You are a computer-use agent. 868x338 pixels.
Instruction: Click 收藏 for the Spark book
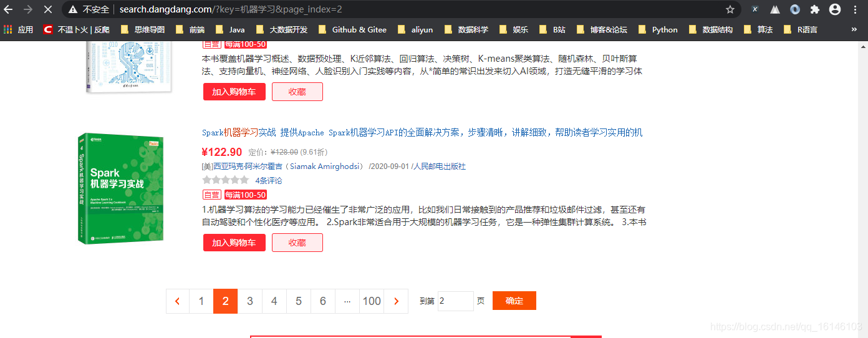297,243
